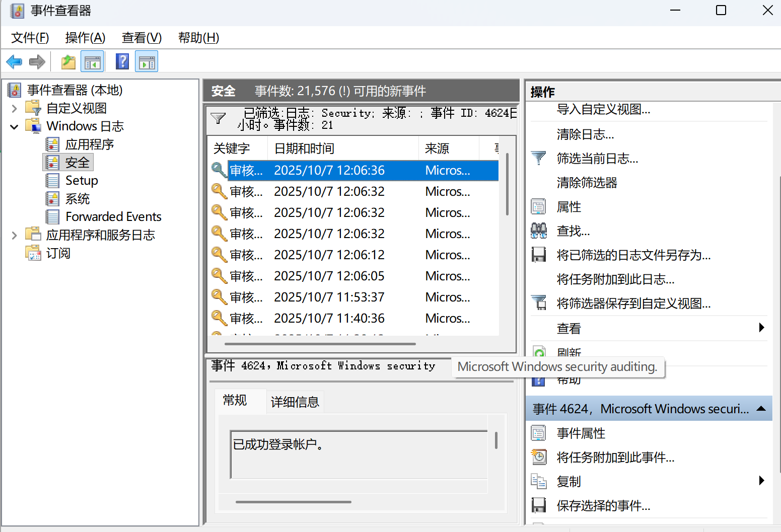Click the key icon of the 12:06:36 event
781x532 pixels.
(219, 170)
